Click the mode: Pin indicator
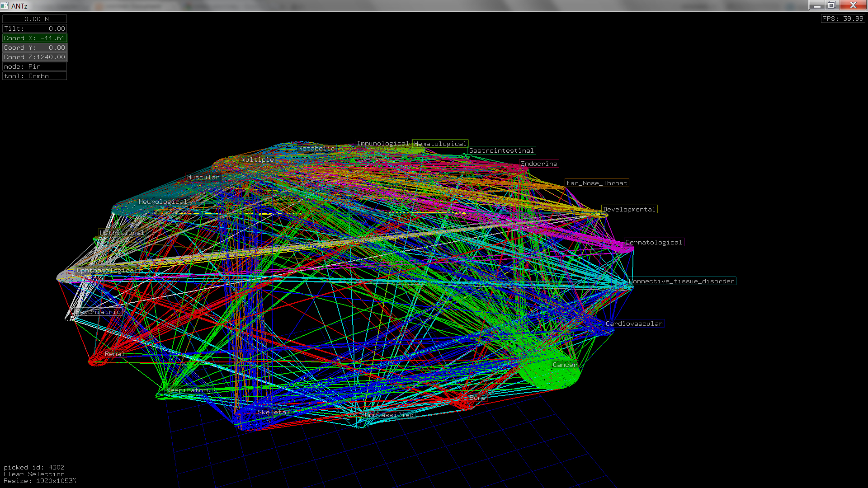Screen dimensions: 868x488 [x=34, y=66]
